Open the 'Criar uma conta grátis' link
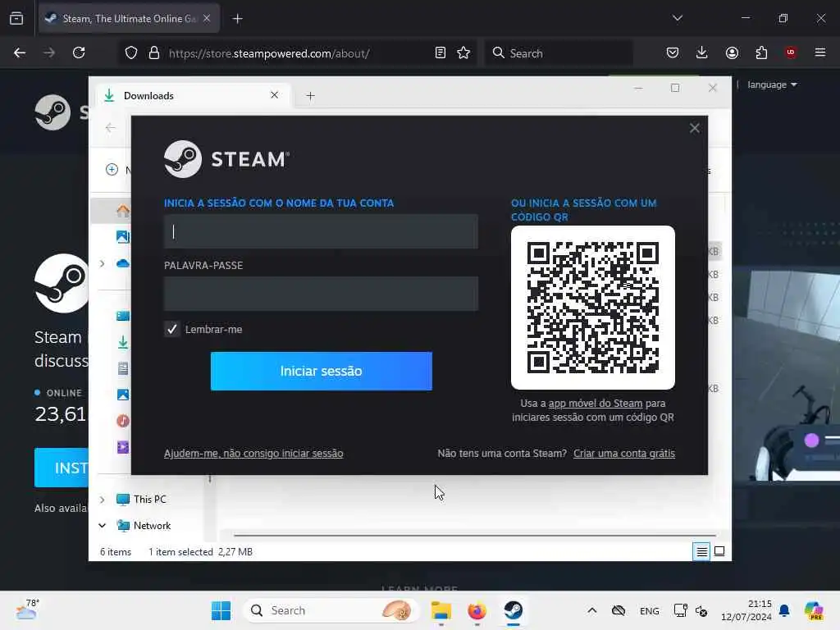 (x=624, y=453)
